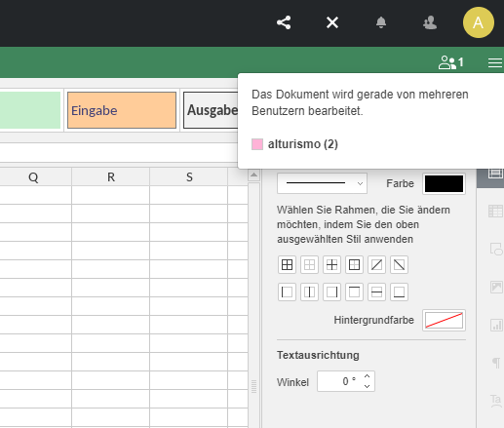The image size is (504, 428).
Task: Apply inner vertical border
Action: click(x=309, y=292)
